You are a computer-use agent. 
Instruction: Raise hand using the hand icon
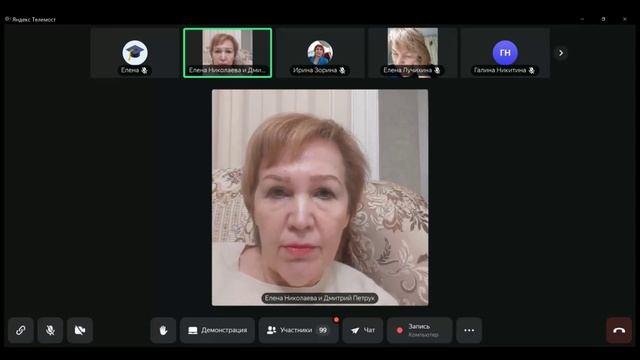(x=163, y=330)
